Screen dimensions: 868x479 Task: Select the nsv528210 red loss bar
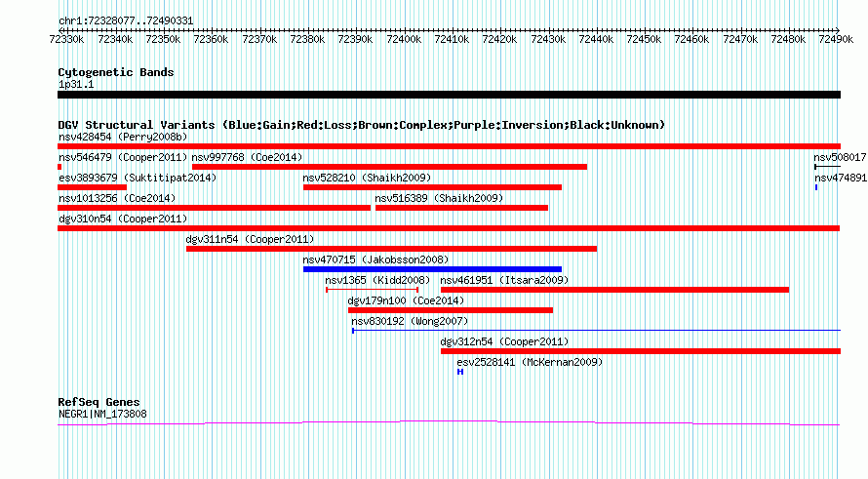432,187
